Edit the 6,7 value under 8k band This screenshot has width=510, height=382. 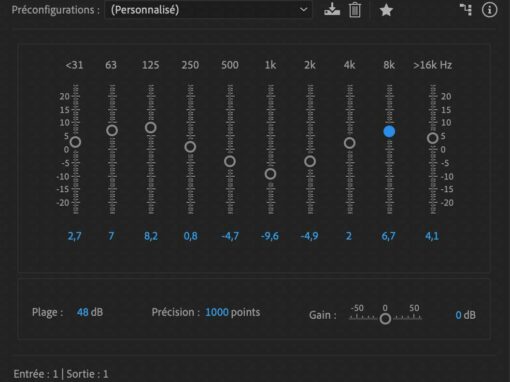point(389,236)
